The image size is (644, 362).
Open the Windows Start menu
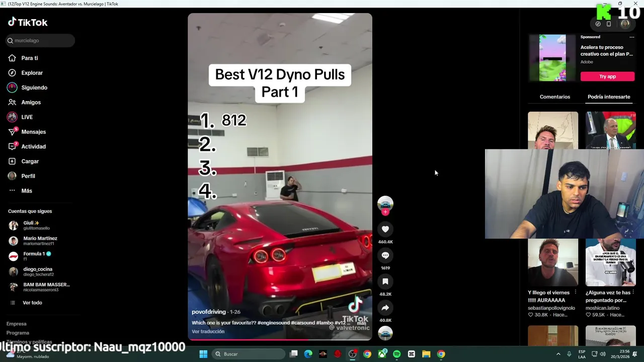pyautogui.click(x=203, y=354)
